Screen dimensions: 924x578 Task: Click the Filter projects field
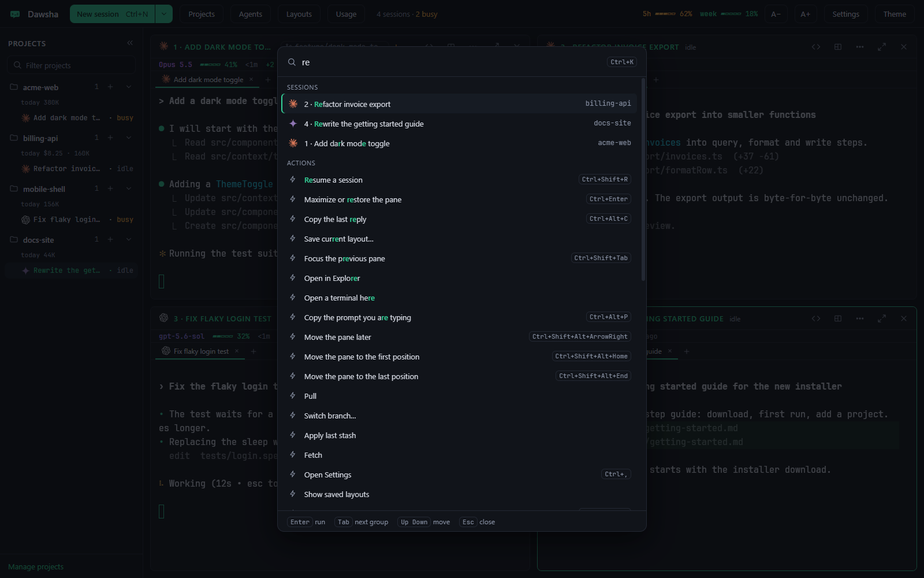click(x=72, y=65)
